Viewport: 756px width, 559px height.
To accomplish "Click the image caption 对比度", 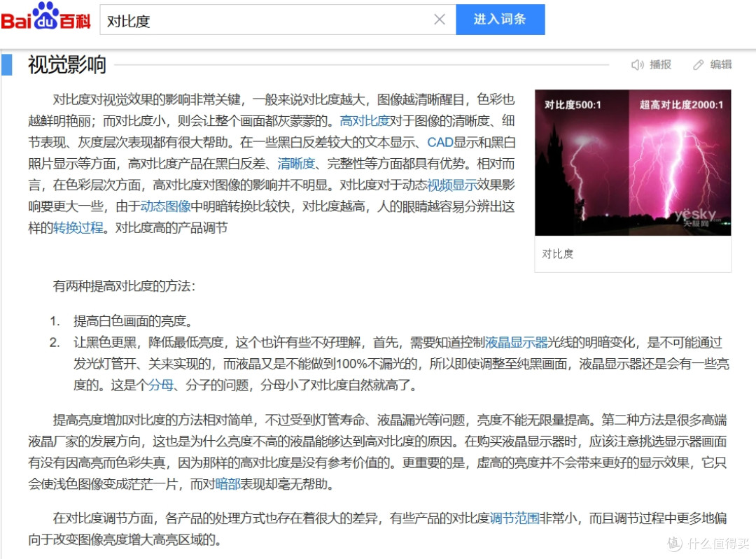I will [558, 254].
